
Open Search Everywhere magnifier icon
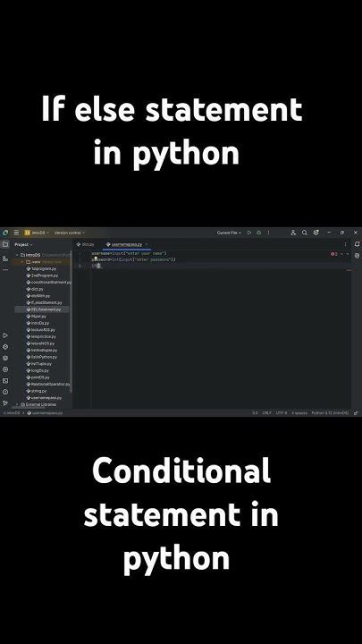pos(305,233)
